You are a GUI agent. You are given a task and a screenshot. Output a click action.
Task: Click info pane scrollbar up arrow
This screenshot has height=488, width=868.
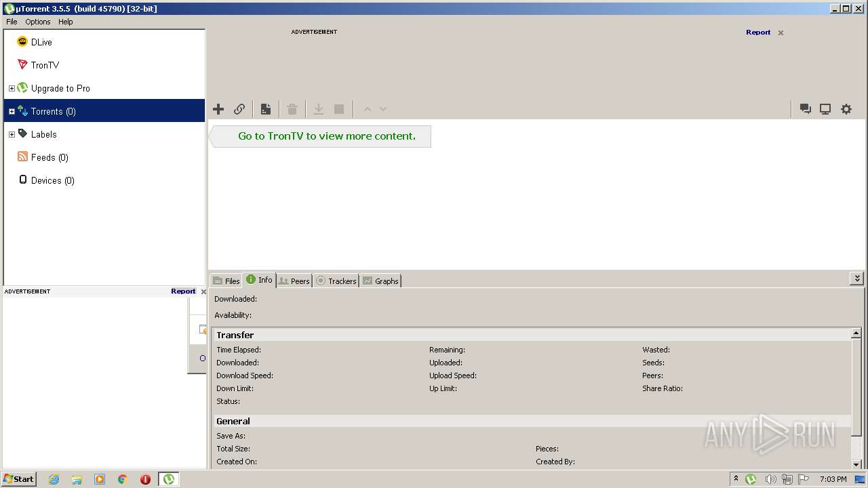coord(856,333)
